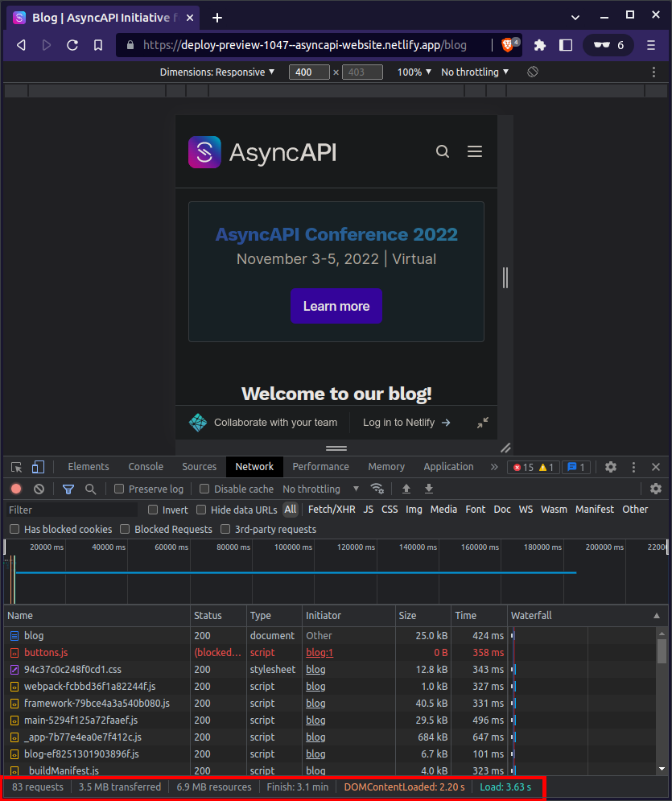This screenshot has width=672, height=801.
Task: Click the viewport width field 400
Action: 309,72
